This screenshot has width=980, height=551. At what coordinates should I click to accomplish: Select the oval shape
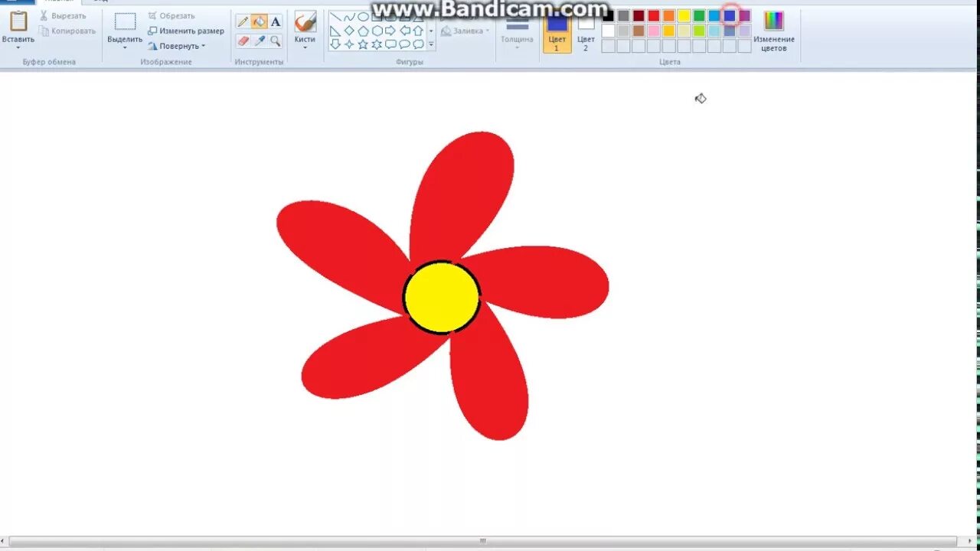(x=363, y=17)
